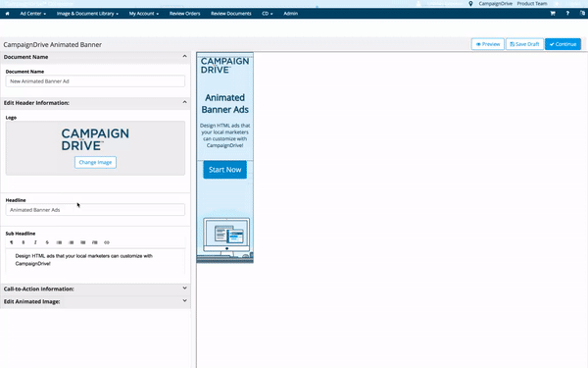Click the 'CampaignDrive Animated Banner' page title
This screenshot has height=368, width=588.
[x=53, y=45]
